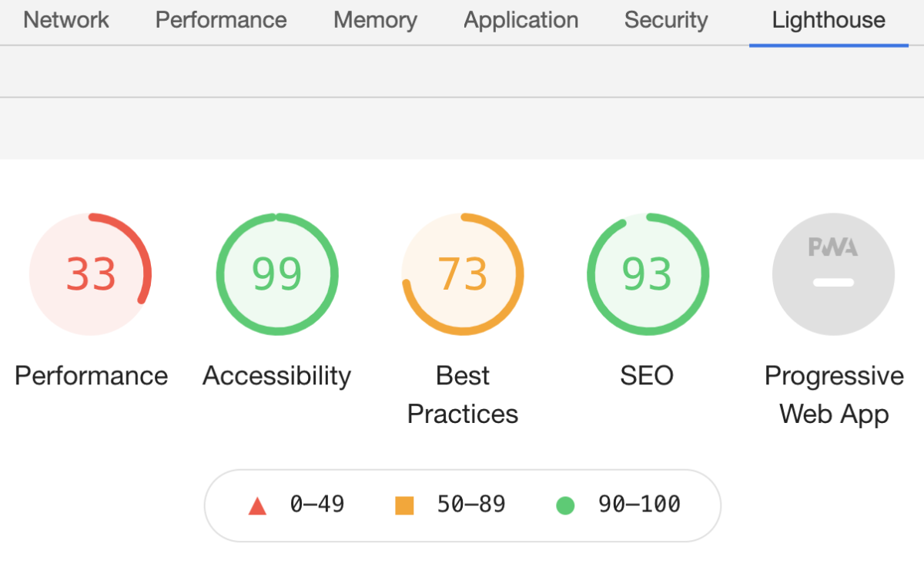Go to the Security tab
This screenshot has width=924, height=567.
[666, 20]
